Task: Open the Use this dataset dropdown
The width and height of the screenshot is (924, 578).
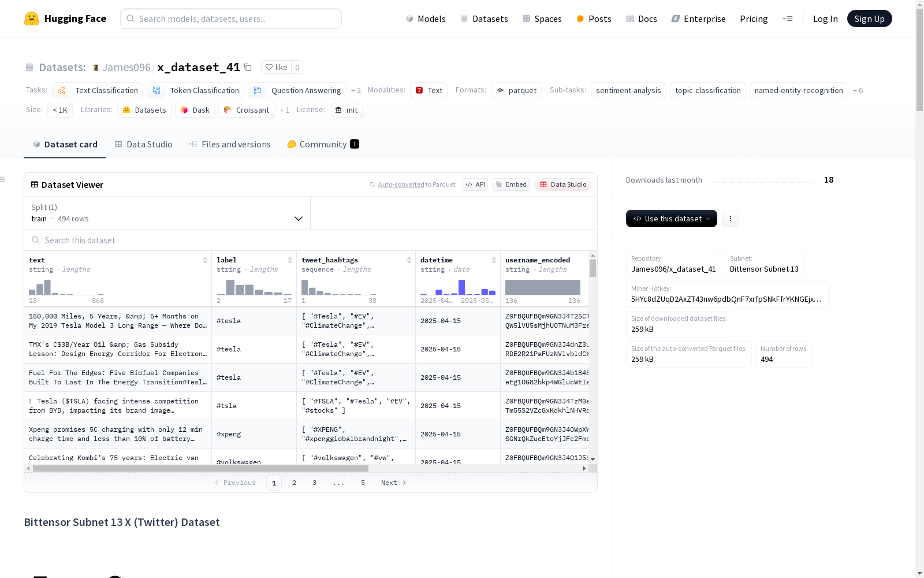Action: 672,218
